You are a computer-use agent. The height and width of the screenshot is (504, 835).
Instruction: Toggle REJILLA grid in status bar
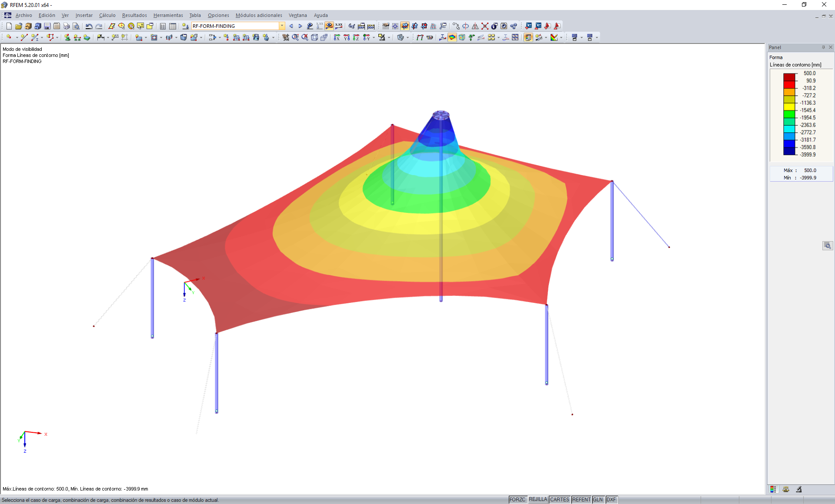coord(538,500)
